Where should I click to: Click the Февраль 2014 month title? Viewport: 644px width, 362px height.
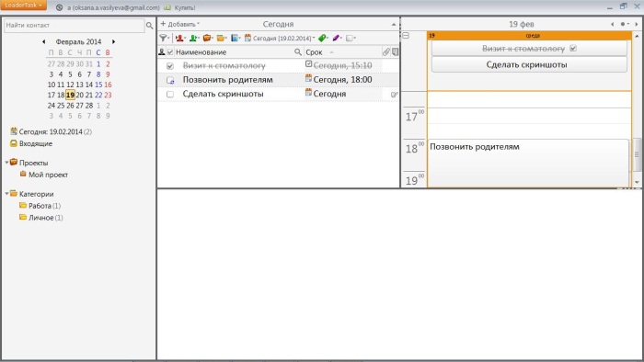[78, 42]
